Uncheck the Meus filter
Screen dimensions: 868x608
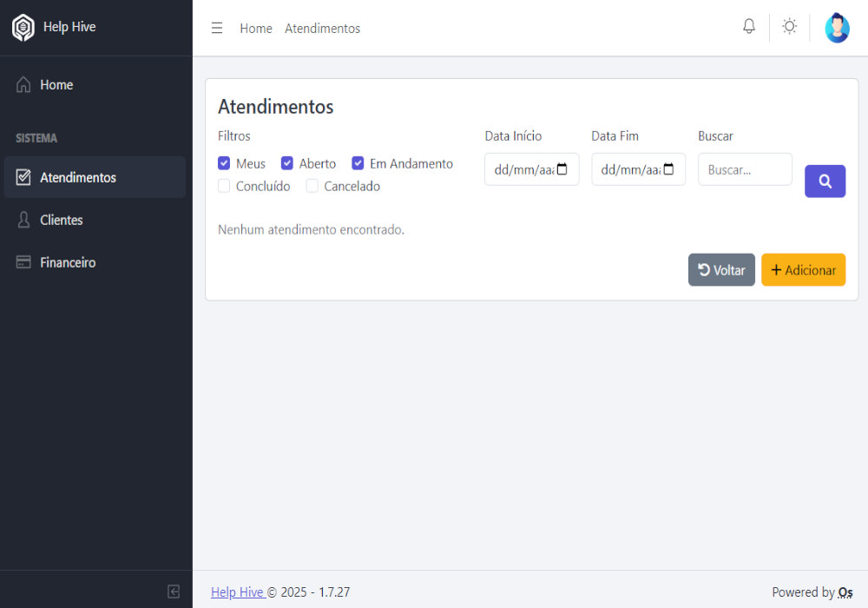click(x=224, y=163)
